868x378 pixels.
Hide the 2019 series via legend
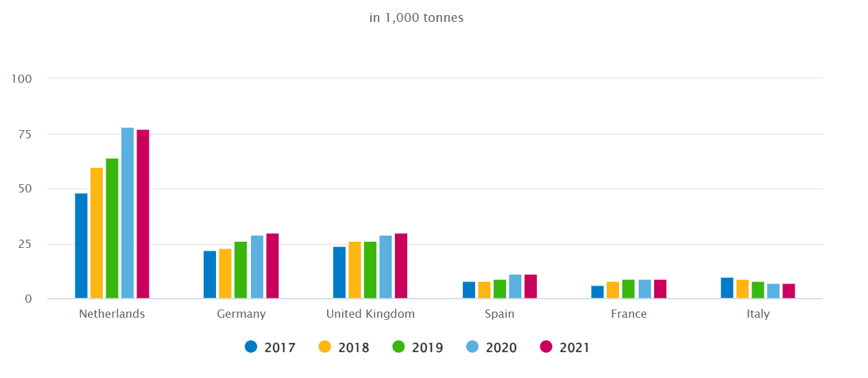tap(399, 347)
